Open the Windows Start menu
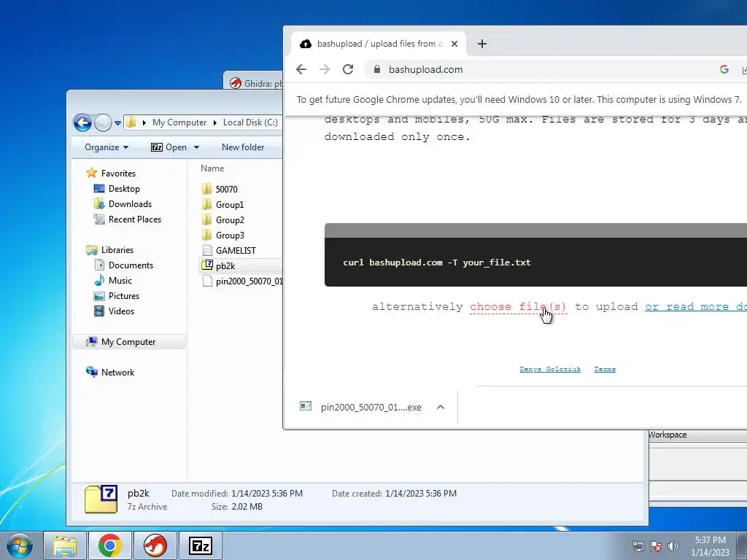Image resolution: width=747 pixels, height=560 pixels. click(19, 545)
